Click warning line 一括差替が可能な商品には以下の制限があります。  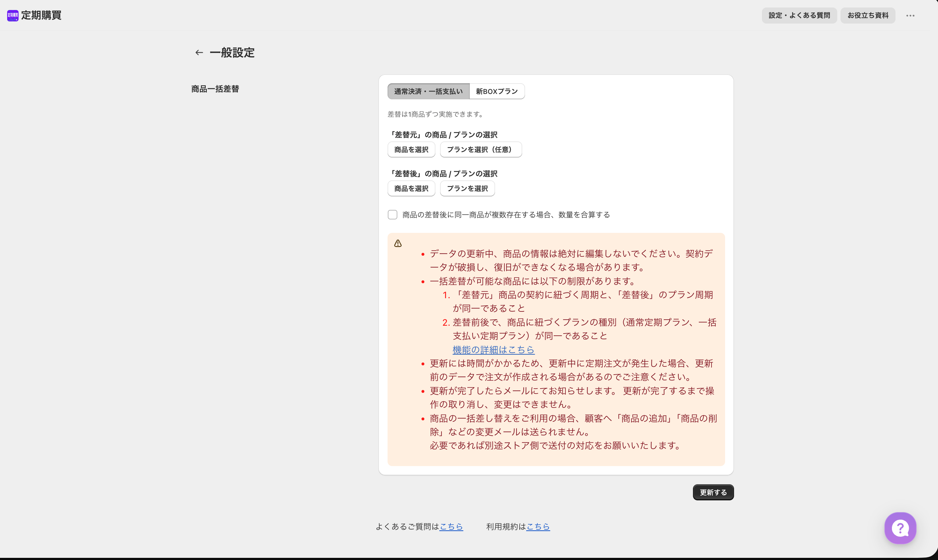click(534, 281)
